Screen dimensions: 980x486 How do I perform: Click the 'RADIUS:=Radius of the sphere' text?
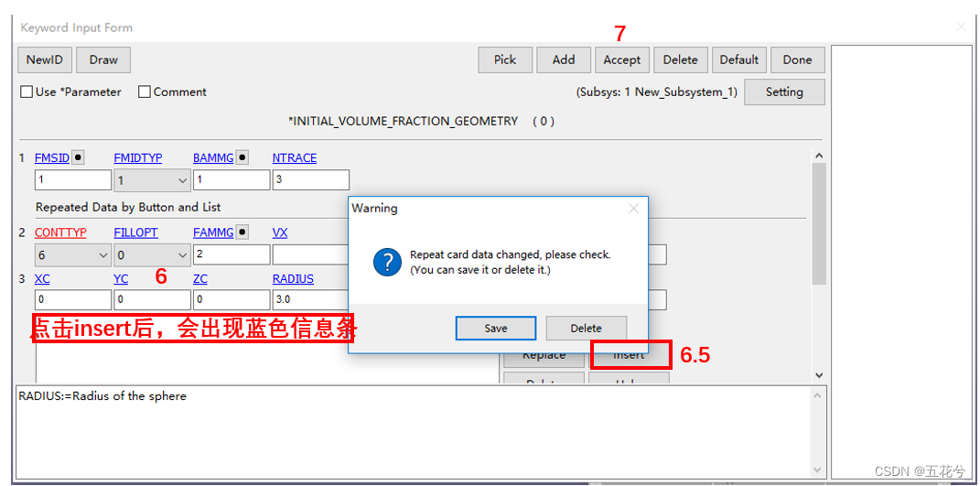coord(102,396)
